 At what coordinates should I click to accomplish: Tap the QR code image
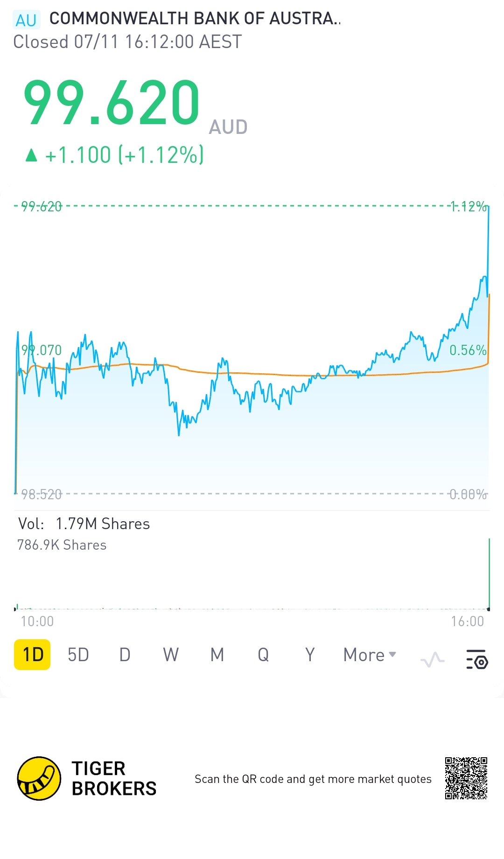(466, 778)
